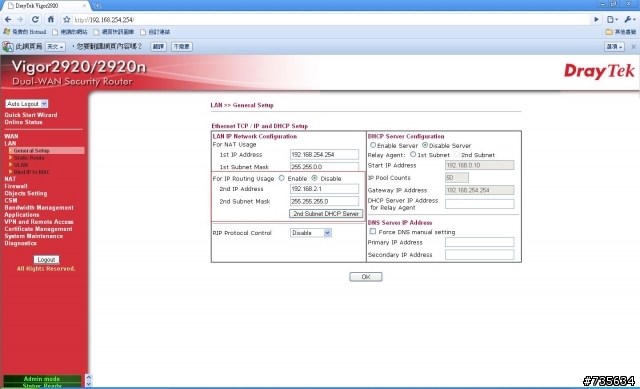Enable Force DNS manual setting checkbox
This screenshot has width=640, height=389.
(x=373, y=231)
